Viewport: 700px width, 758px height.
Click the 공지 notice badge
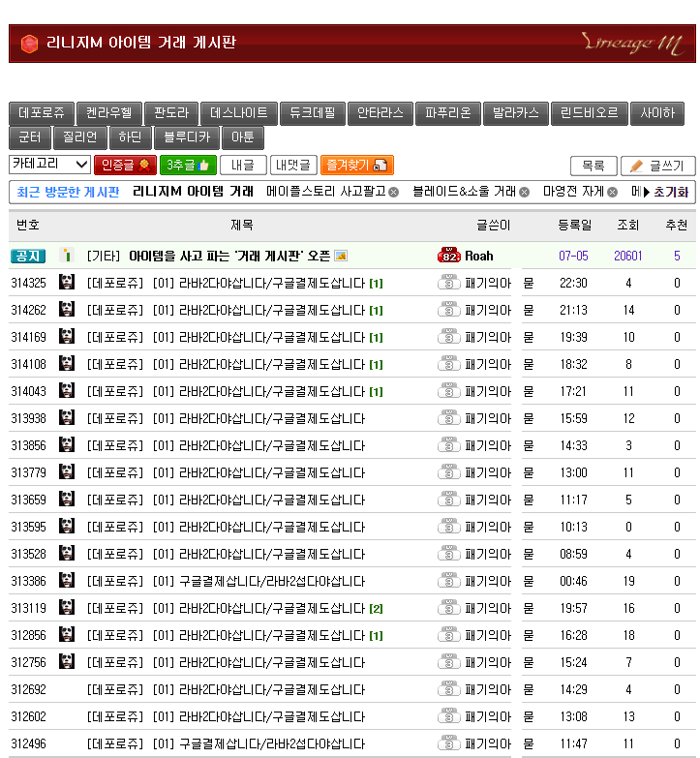coord(28,256)
